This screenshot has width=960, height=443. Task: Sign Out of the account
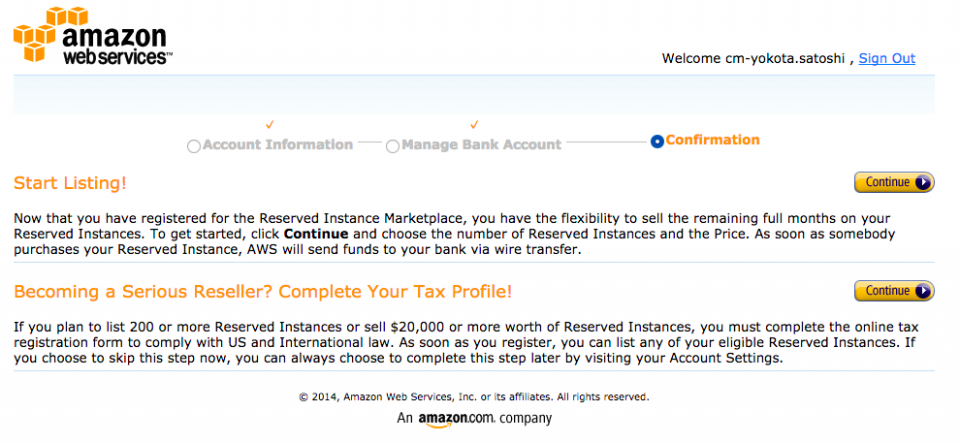point(886,58)
